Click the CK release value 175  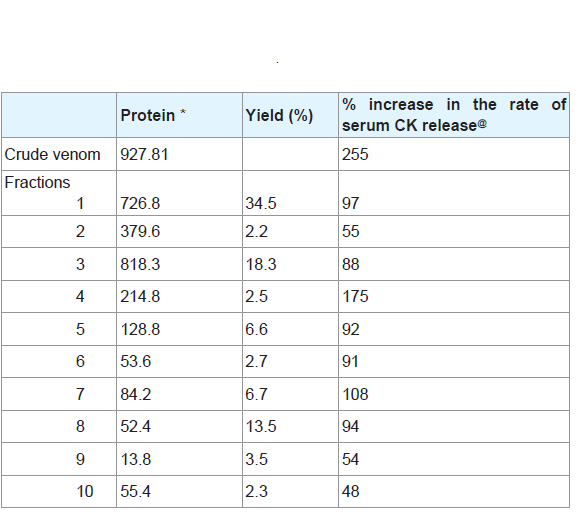pos(355,296)
